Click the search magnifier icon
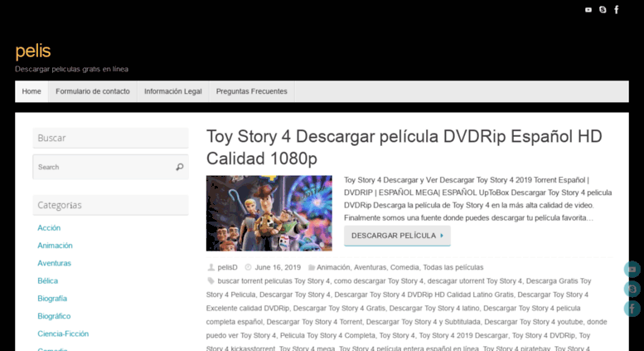644x351 pixels. point(180,167)
